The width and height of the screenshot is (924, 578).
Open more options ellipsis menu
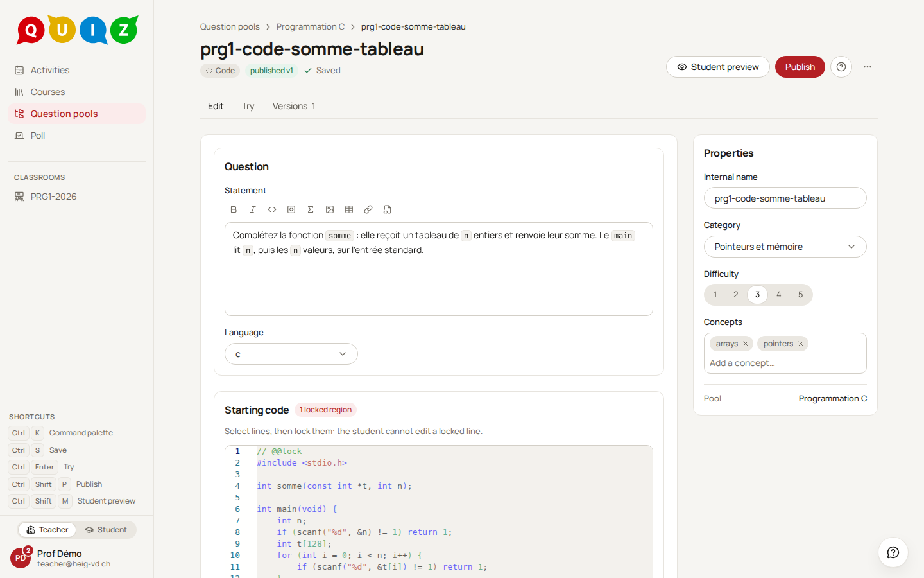868,67
